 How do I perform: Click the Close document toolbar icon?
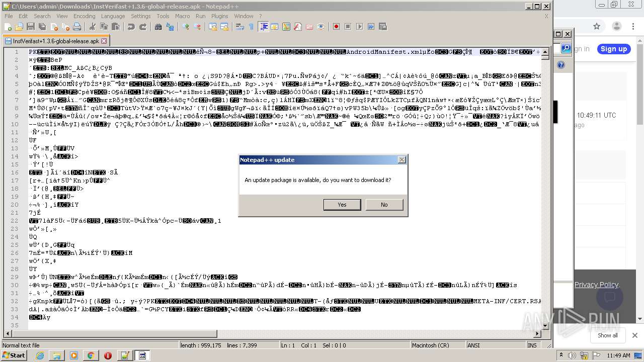[x=53, y=27]
